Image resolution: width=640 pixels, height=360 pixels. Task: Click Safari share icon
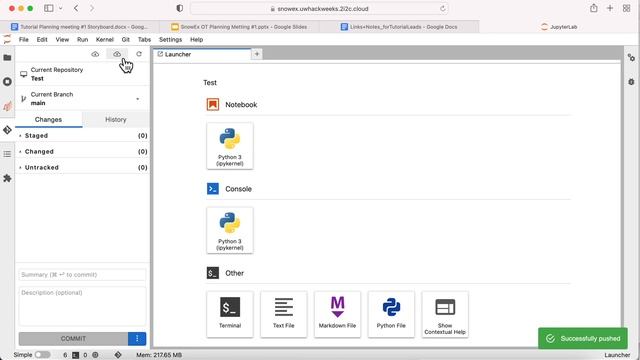(x=594, y=8)
